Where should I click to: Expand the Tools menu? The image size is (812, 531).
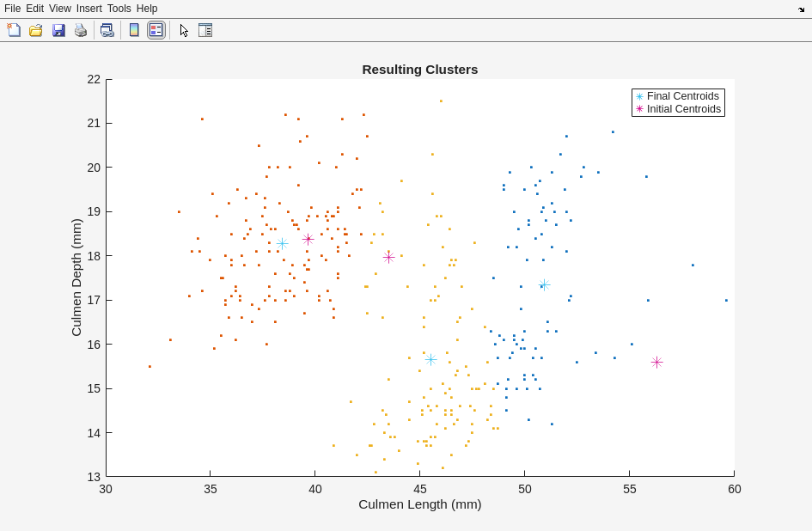pos(119,9)
